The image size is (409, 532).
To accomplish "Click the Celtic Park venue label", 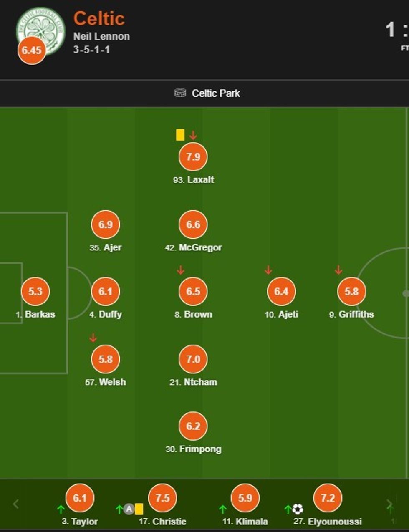I will coord(215,93).
